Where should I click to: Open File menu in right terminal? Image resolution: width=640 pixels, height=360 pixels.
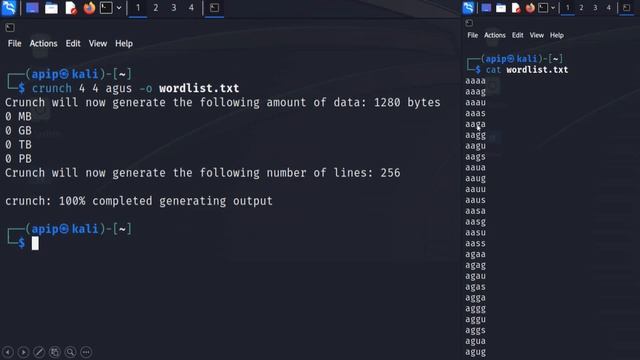coord(473,35)
